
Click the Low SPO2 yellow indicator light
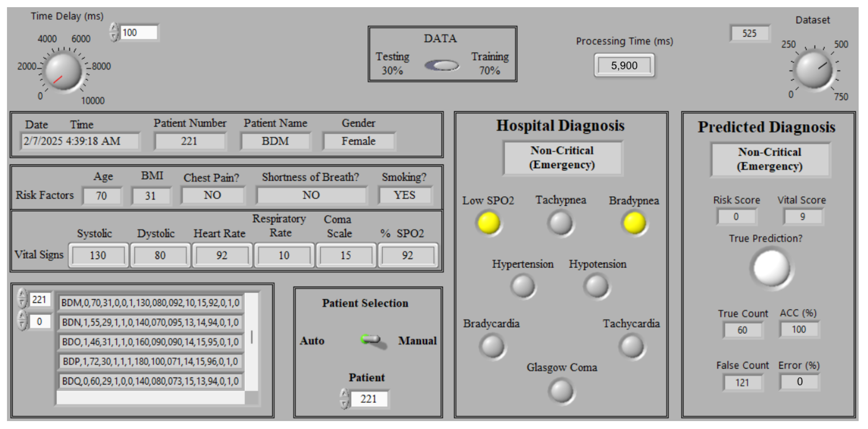click(489, 223)
